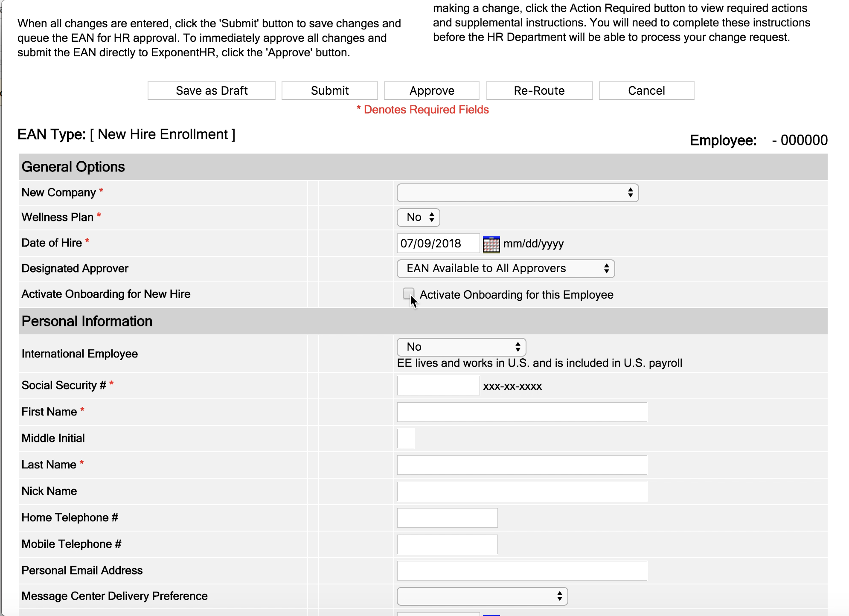Viewport: 849px width, 616px height.
Task: Open the Message Center Delivery Preference dropdown
Action: (482, 596)
